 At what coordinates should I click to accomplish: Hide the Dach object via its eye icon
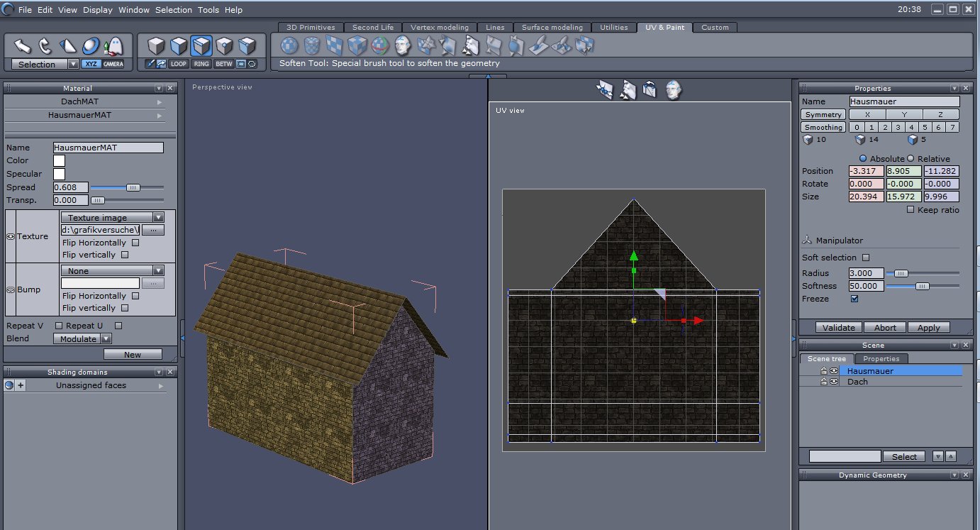[834, 382]
